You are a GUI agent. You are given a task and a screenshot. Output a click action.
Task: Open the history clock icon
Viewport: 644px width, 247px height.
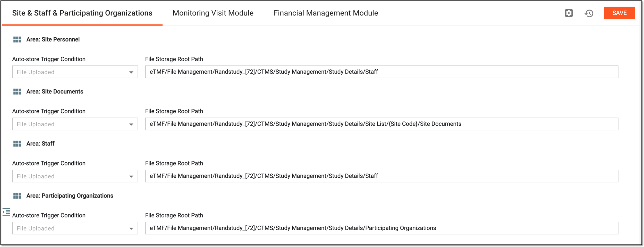(x=589, y=13)
